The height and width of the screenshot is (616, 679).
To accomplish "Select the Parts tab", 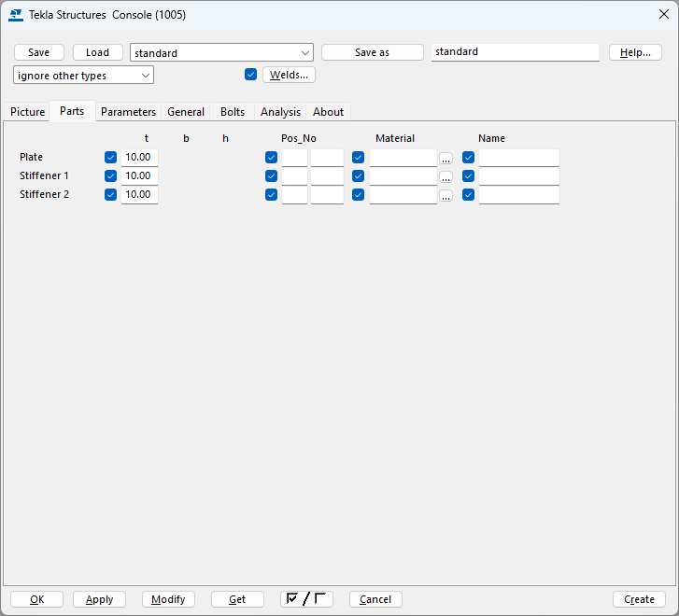I will (72, 111).
